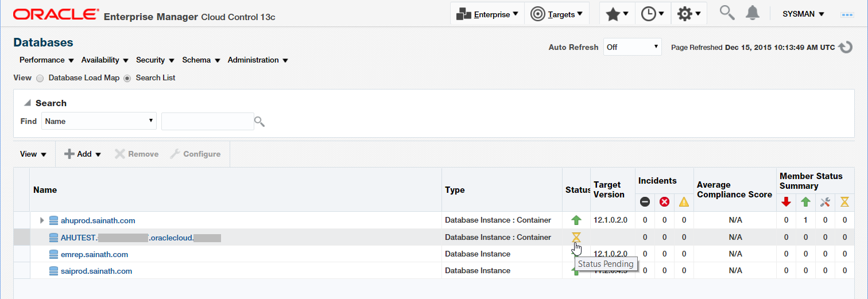The image size is (868, 299).
Task: Open the Availability menu
Action: coord(105,60)
